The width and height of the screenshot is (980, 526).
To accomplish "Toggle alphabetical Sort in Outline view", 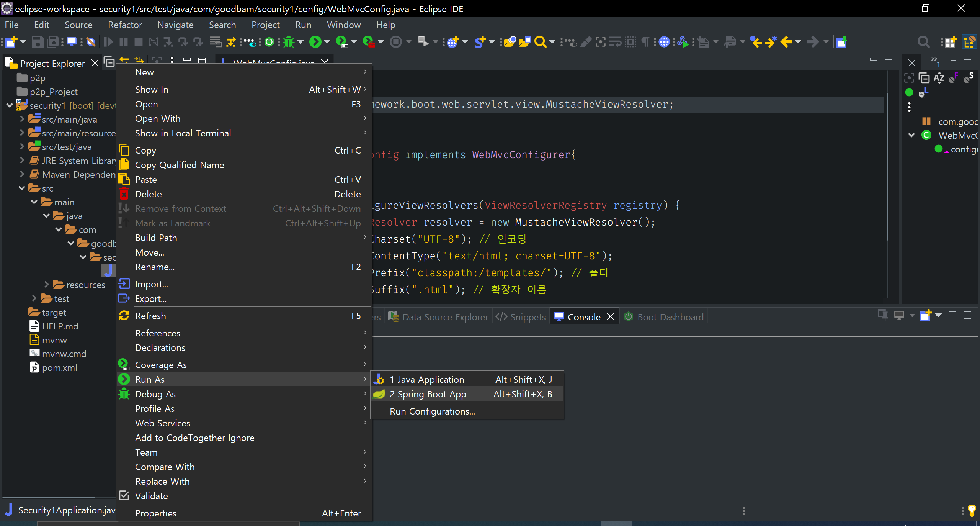I will (x=939, y=78).
